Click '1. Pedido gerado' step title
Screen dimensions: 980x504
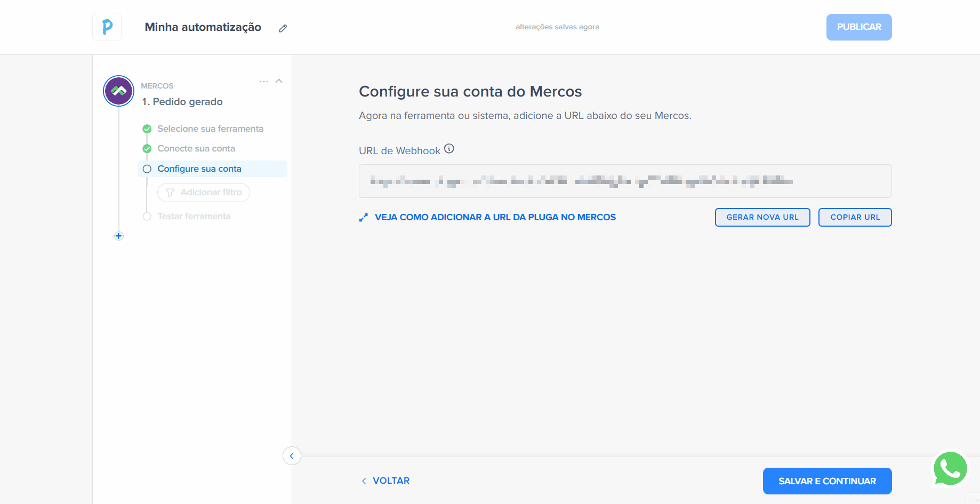pyautogui.click(x=182, y=101)
